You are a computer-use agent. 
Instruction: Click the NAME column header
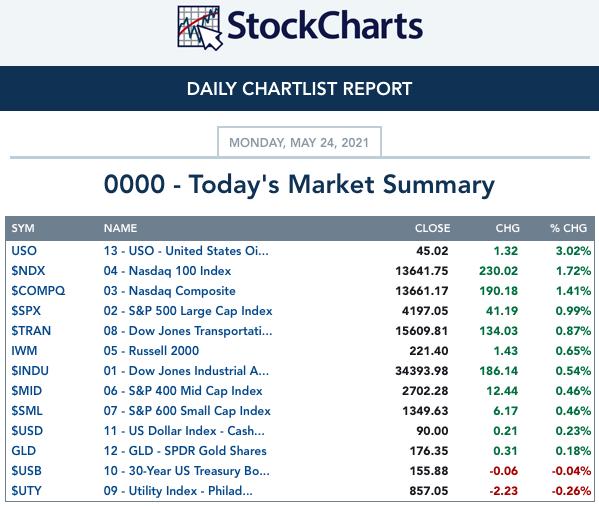pyautogui.click(x=120, y=228)
